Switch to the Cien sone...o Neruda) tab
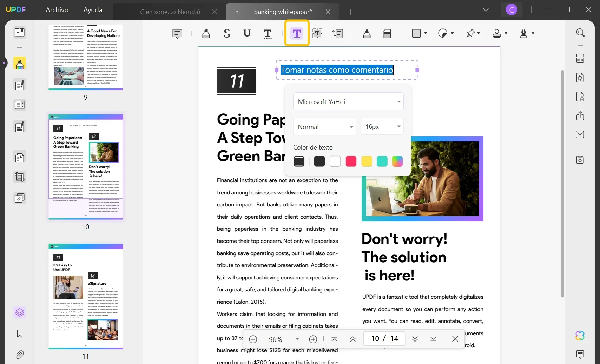Screen dimensions: 600x364 pyautogui.click(x=170, y=12)
